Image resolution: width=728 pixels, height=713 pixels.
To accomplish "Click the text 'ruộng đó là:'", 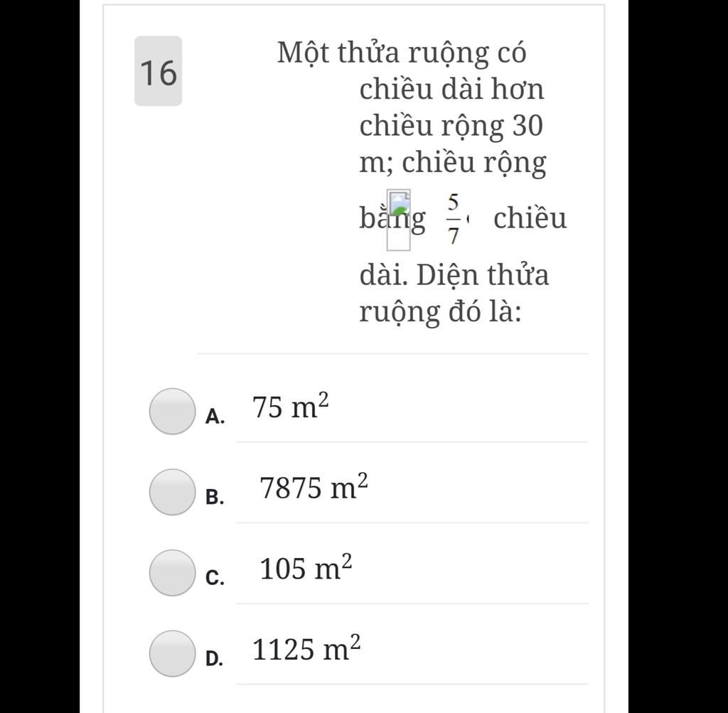I will click(x=441, y=312).
